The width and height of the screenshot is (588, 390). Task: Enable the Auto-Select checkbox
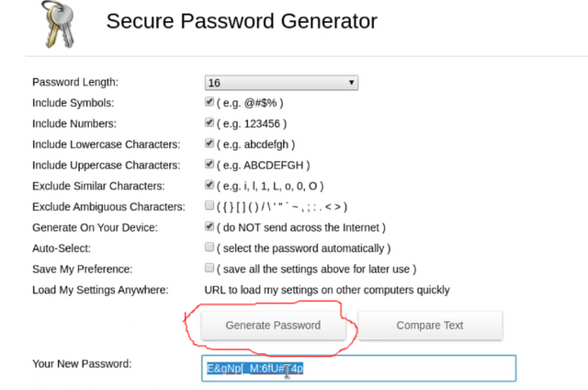209,247
